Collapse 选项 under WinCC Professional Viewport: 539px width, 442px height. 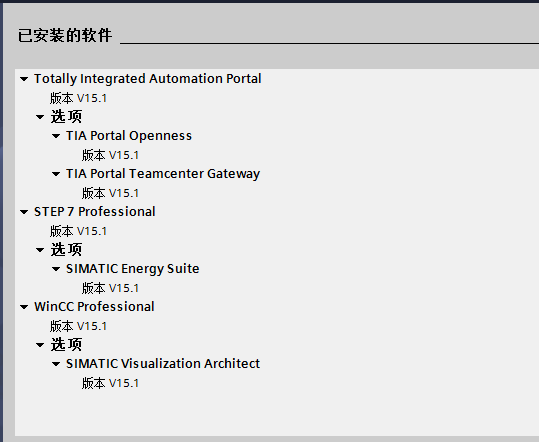pyautogui.click(x=40, y=345)
